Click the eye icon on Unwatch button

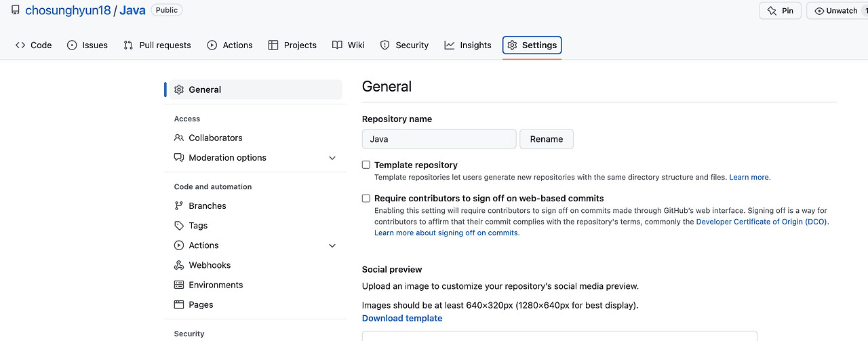(x=819, y=11)
